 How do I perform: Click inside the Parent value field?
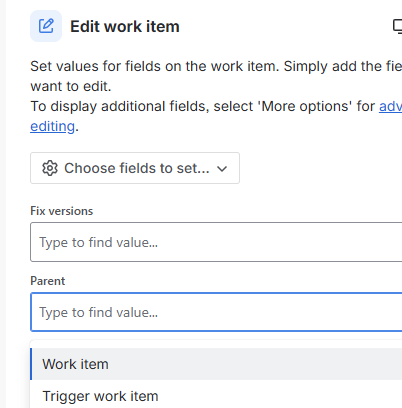pyautogui.click(x=216, y=312)
